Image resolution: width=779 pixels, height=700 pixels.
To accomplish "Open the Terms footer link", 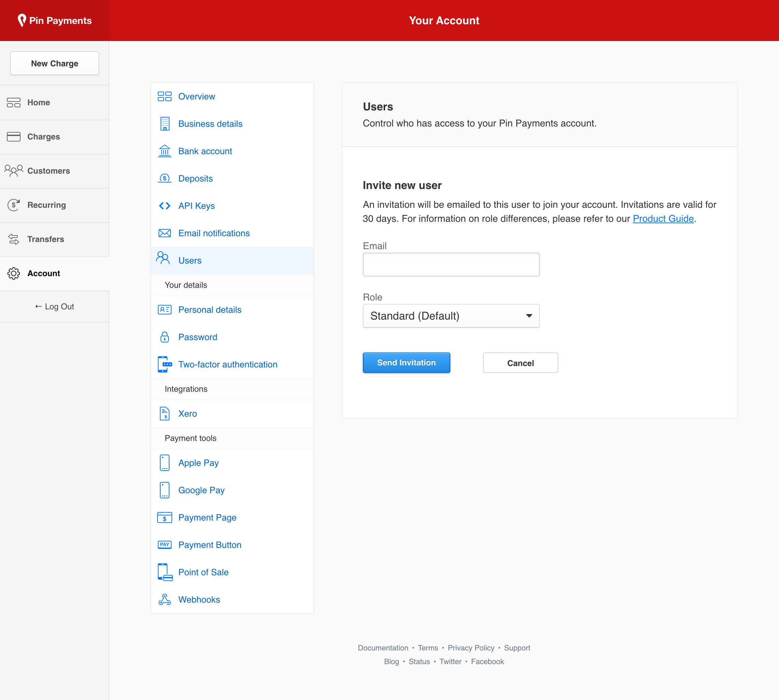I will coord(428,648).
